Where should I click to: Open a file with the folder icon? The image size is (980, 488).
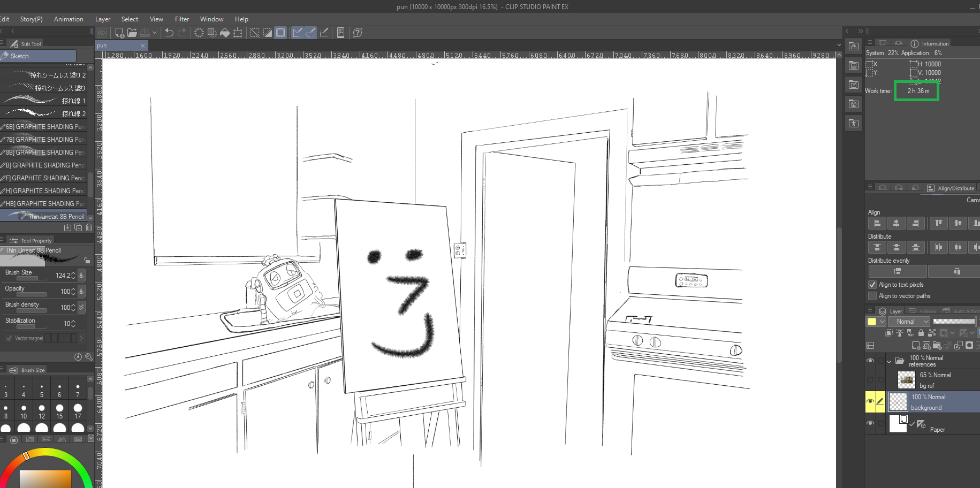(x=132, y=33)
